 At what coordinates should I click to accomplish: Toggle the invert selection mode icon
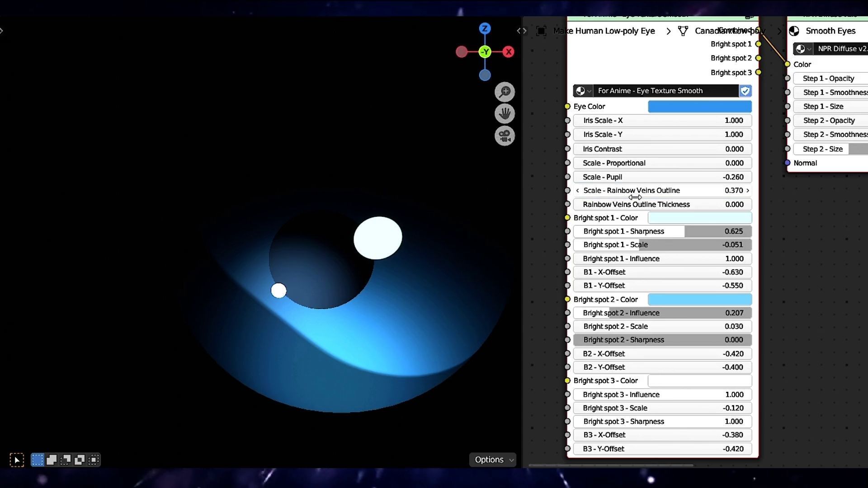80,460
